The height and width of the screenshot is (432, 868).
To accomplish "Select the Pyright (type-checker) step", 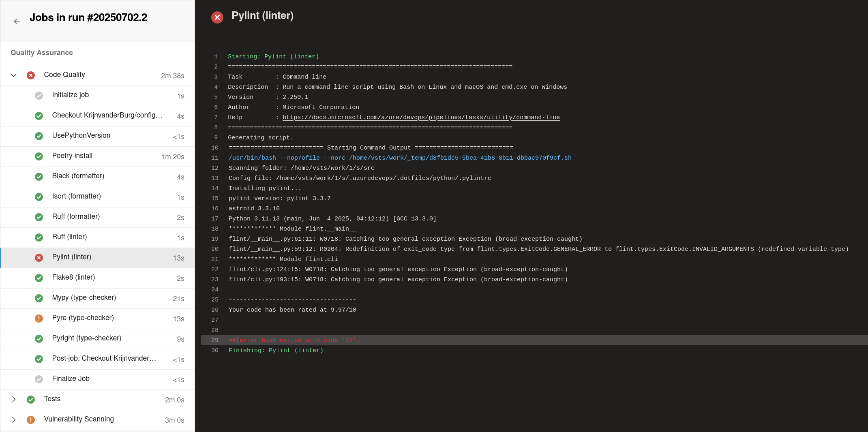I will coord(98,339).
